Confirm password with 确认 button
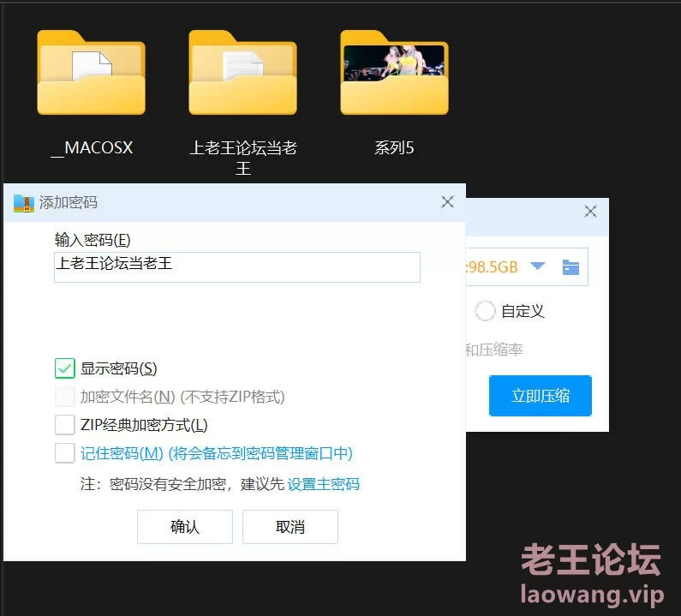 185,527
